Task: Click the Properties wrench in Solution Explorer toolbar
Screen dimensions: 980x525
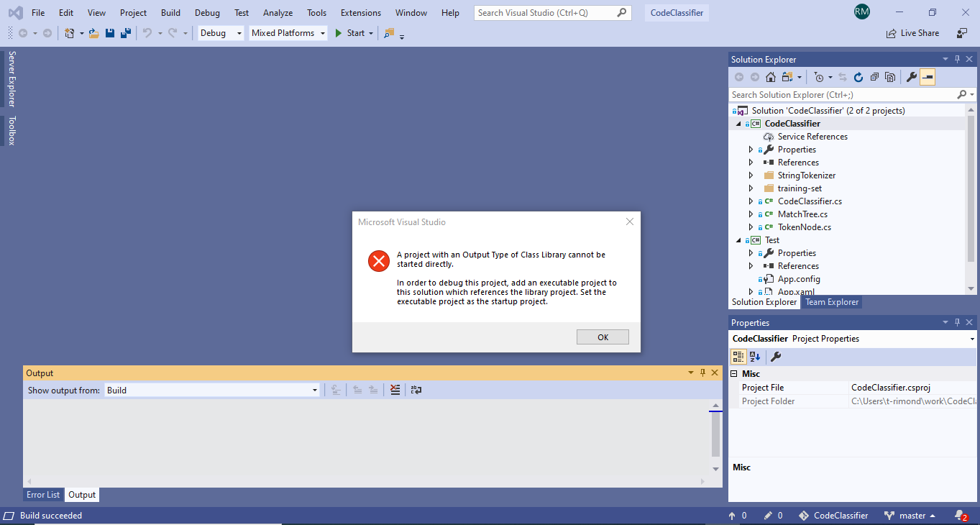Action: point(912,77)
